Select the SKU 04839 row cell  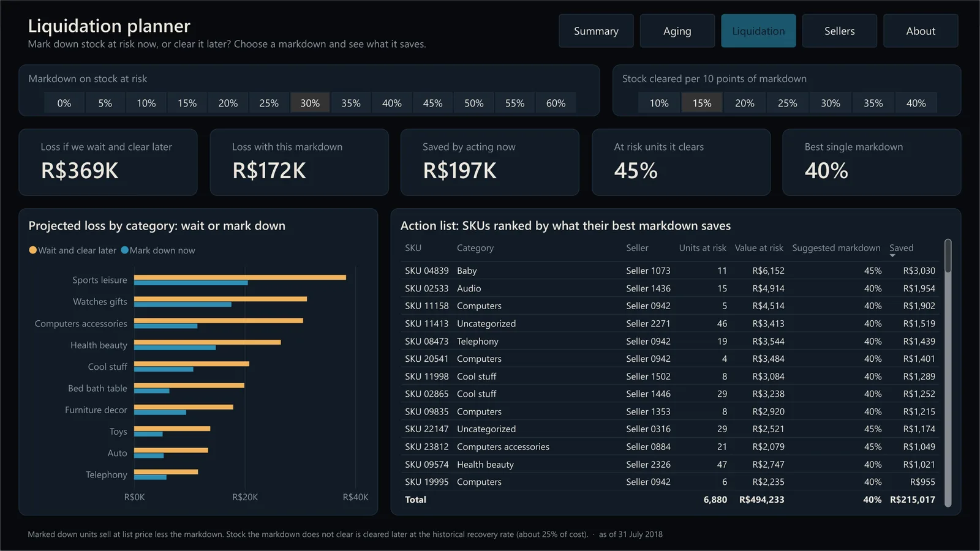(x=426, y=271)
